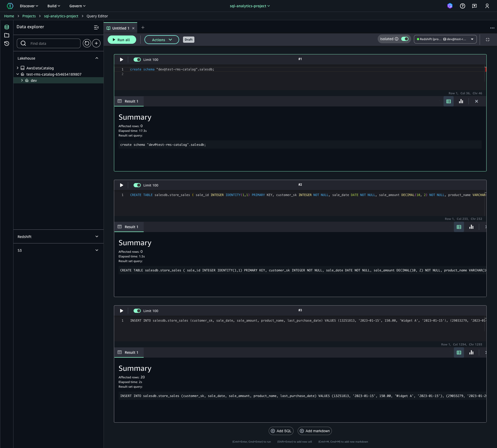Click the Add SQL button
The height and width of the screenshot is (448, 497).
click(x=281, y=431)
